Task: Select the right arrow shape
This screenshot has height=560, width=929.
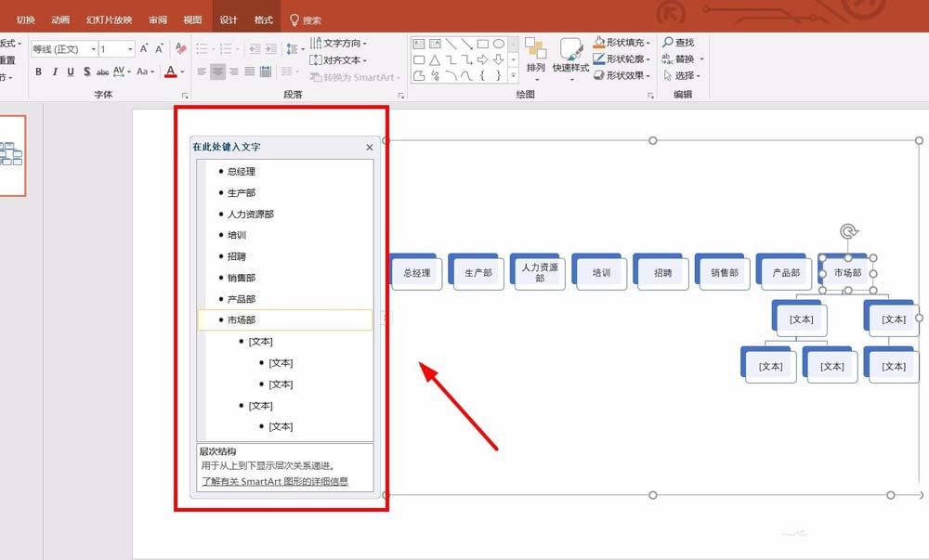Action: coord(483,59)
